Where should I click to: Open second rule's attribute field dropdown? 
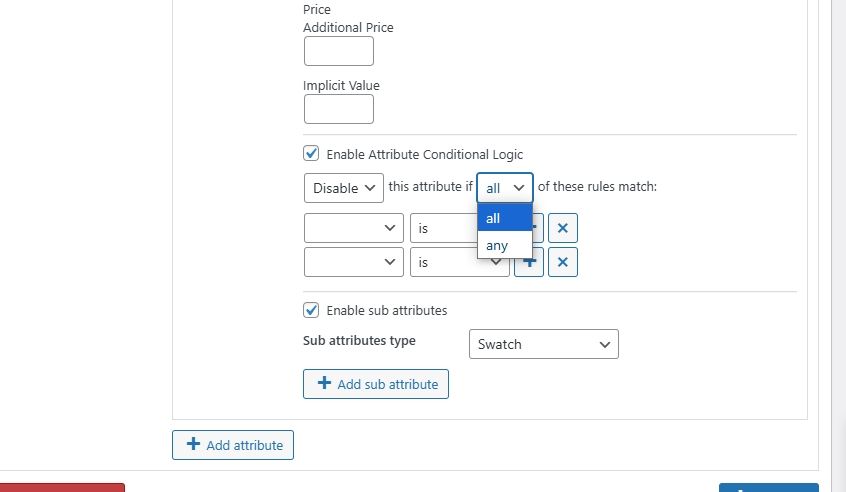353,262
